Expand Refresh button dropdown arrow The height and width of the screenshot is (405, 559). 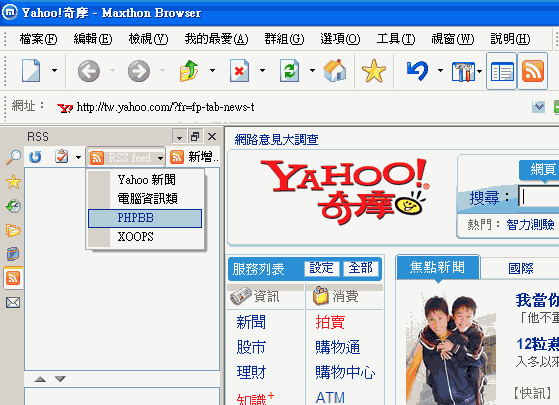(x=312, y=71)
